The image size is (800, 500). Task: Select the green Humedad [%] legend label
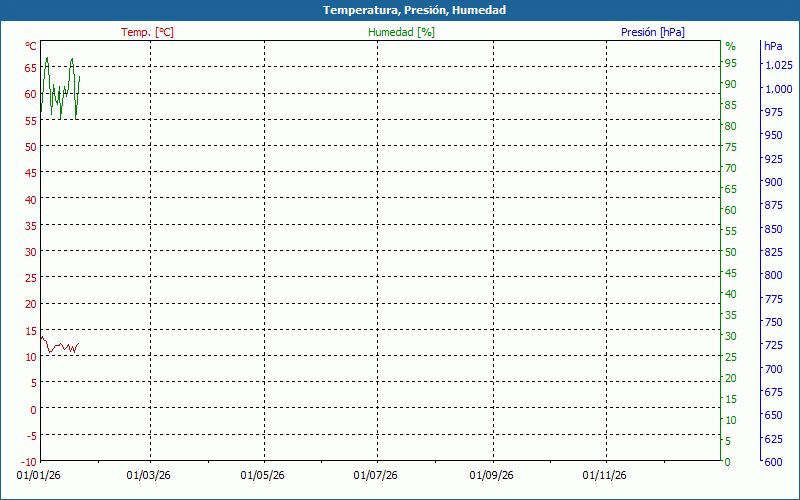[401, 32]
